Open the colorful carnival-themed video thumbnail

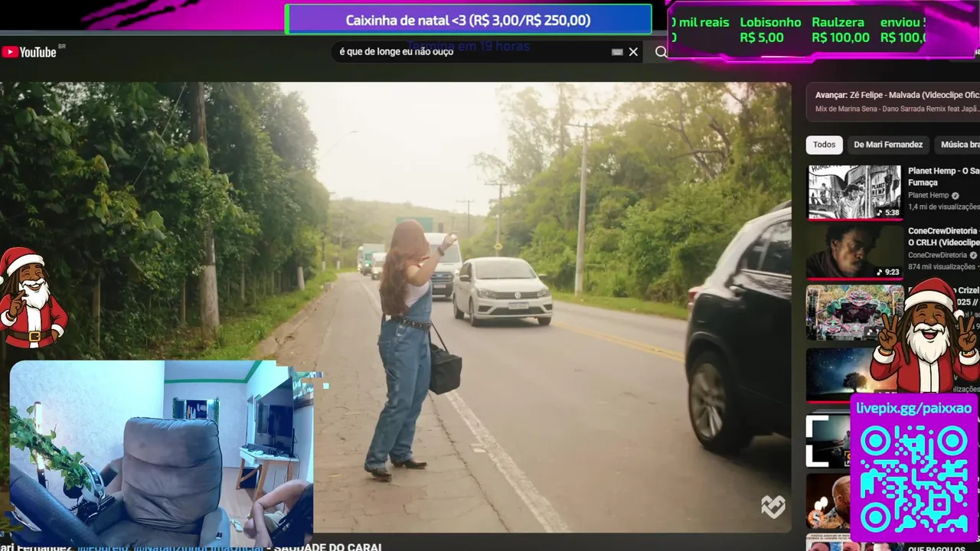(854, 312)
